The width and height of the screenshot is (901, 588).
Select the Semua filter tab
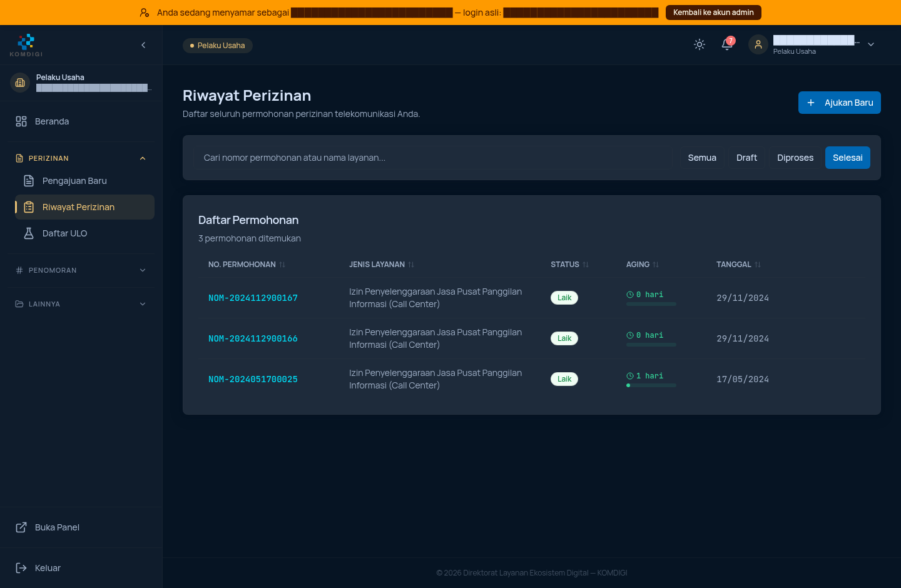[702, 158]
